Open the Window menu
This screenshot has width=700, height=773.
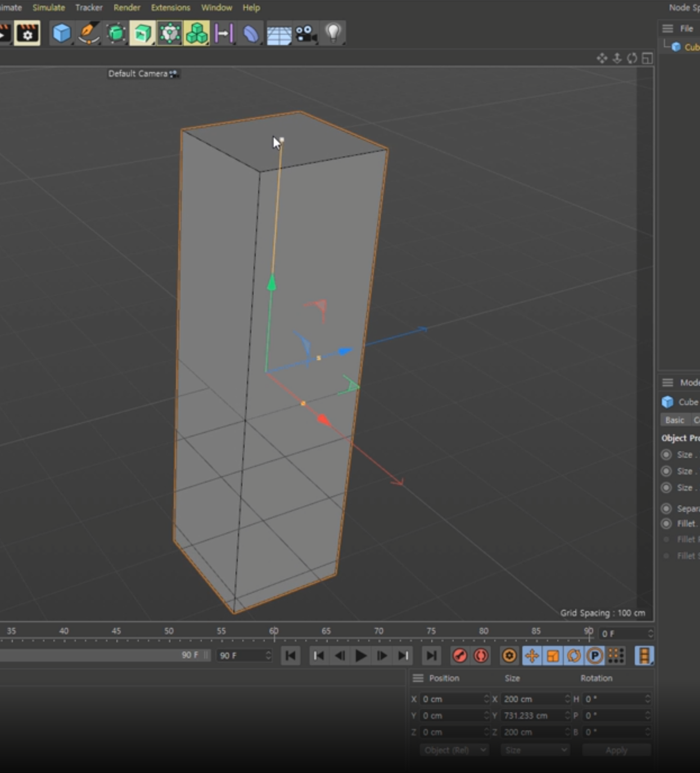[216, 8]
